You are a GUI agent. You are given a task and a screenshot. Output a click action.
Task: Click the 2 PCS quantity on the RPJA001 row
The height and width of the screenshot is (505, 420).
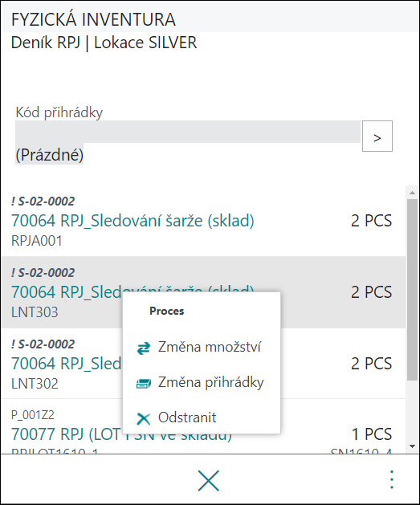[x=371, y=221]
